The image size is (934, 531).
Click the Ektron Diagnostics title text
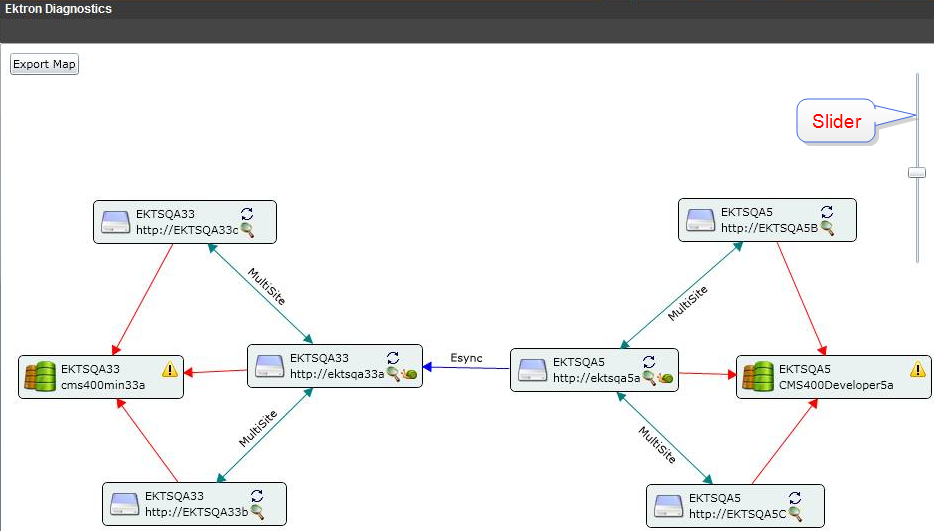[58, 9]
